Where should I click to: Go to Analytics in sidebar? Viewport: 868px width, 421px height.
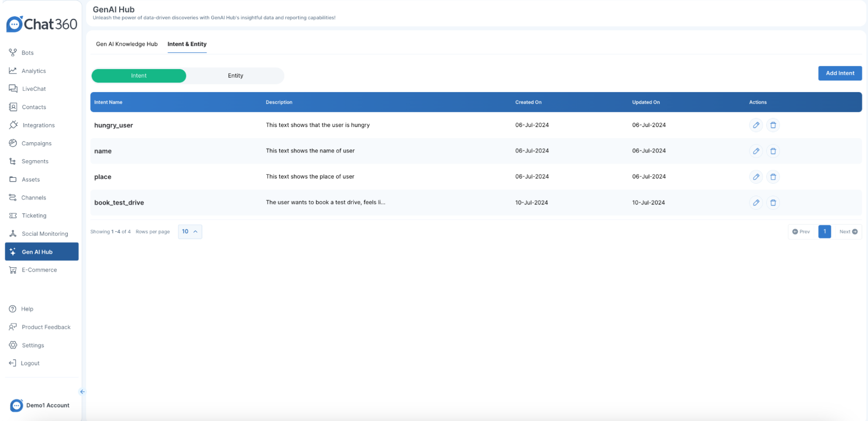pyautogui.click(x=34, y=71)
